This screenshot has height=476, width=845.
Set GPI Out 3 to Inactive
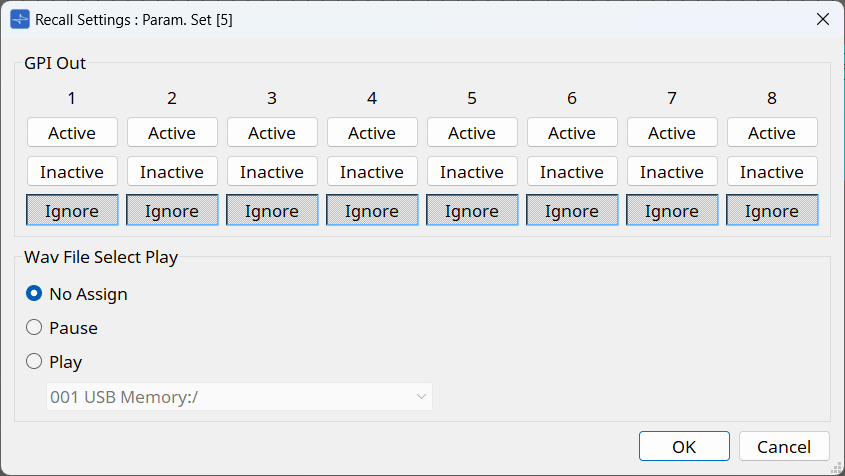(272, 172)
